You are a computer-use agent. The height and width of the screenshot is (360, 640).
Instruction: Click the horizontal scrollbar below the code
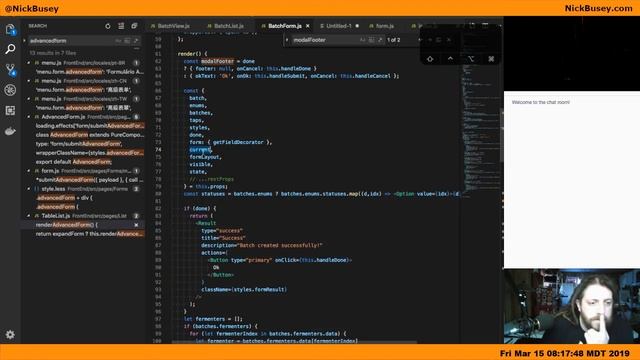294,342
